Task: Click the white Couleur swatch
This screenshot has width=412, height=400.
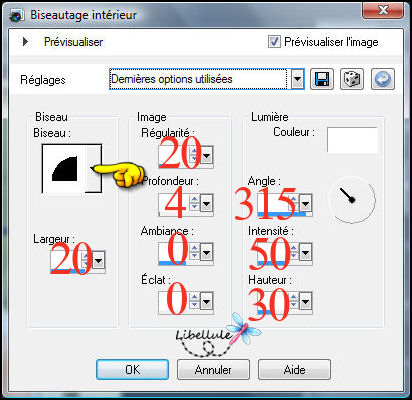Action: pos(352,140)
